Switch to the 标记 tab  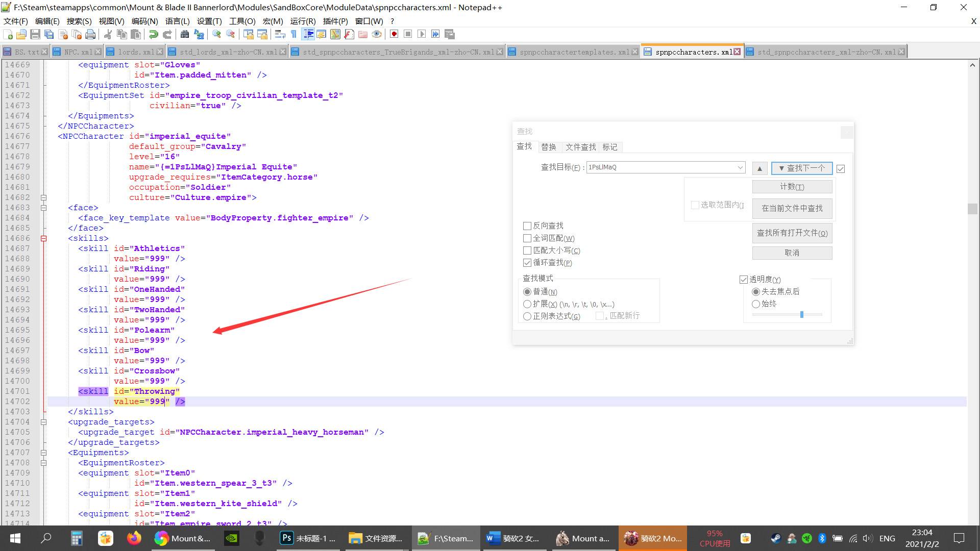[x=610, y=147]
